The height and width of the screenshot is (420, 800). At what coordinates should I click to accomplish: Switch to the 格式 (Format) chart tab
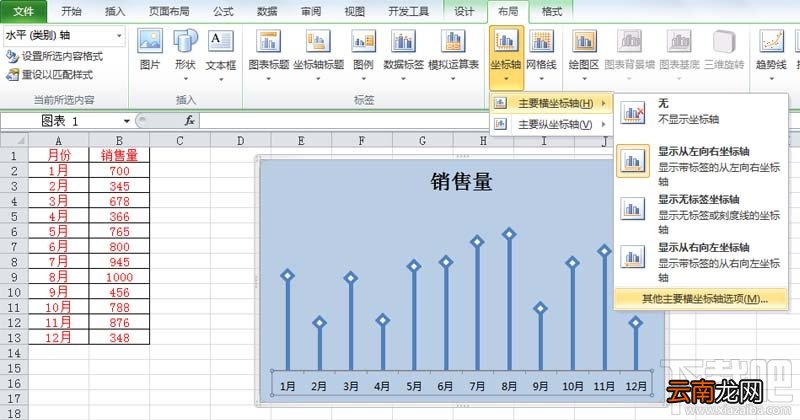[552, 11]
